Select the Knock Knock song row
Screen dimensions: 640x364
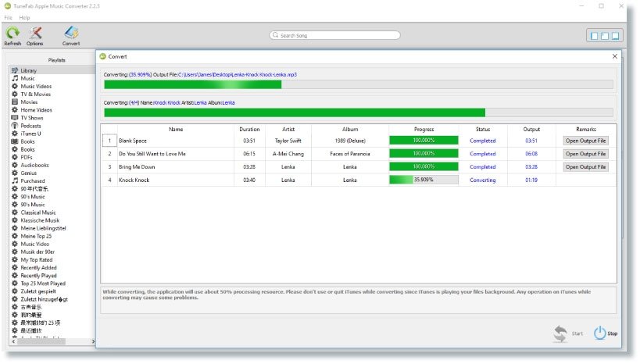tap(359, 180)
